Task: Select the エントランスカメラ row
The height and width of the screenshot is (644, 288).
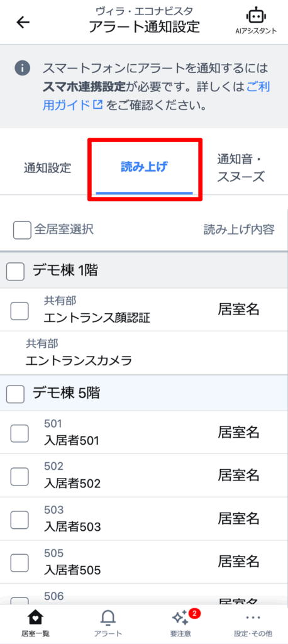Action: click(144, 353)
